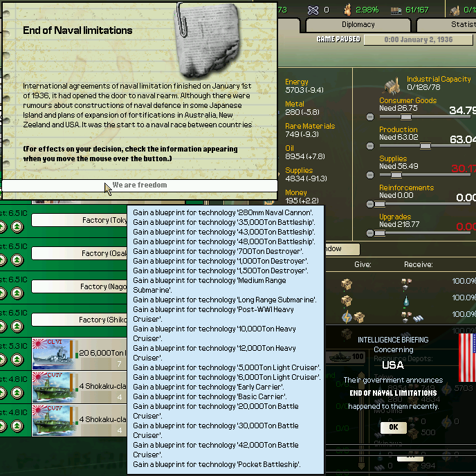Click the minus button beside Consumer Goods slider
The width and height of the screenshot is (476, 476).
click(x=370, y=117)
